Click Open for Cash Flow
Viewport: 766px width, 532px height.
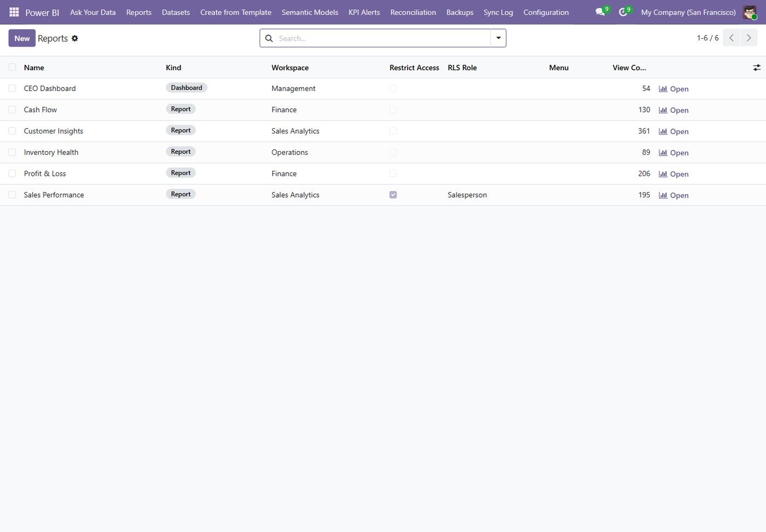point(674,110)
